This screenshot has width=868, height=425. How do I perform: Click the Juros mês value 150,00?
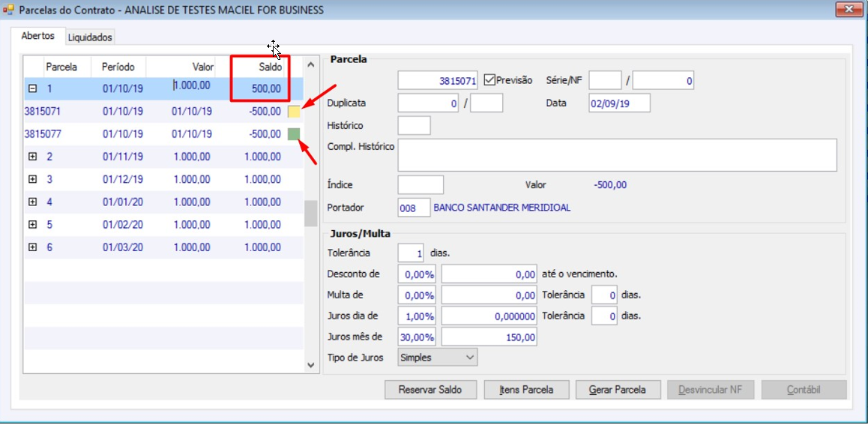[x=489, y=337]
